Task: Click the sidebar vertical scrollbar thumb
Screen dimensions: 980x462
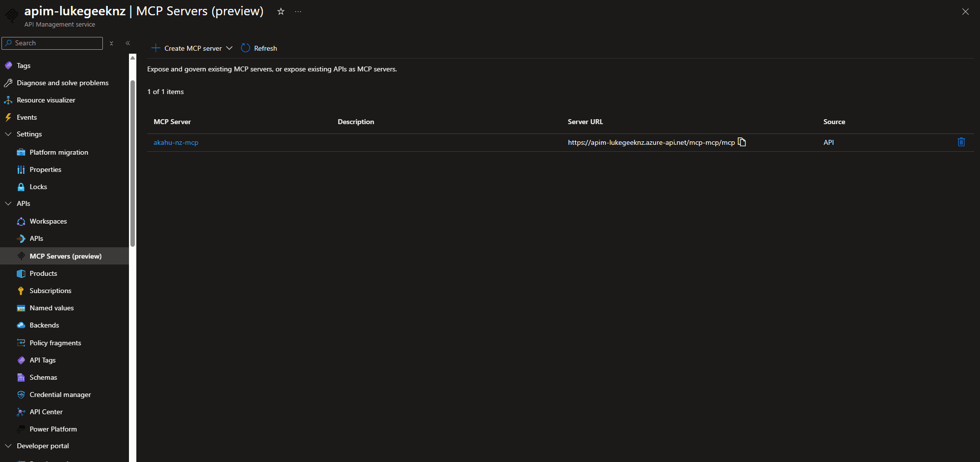Action: click(x=132, y=163)
